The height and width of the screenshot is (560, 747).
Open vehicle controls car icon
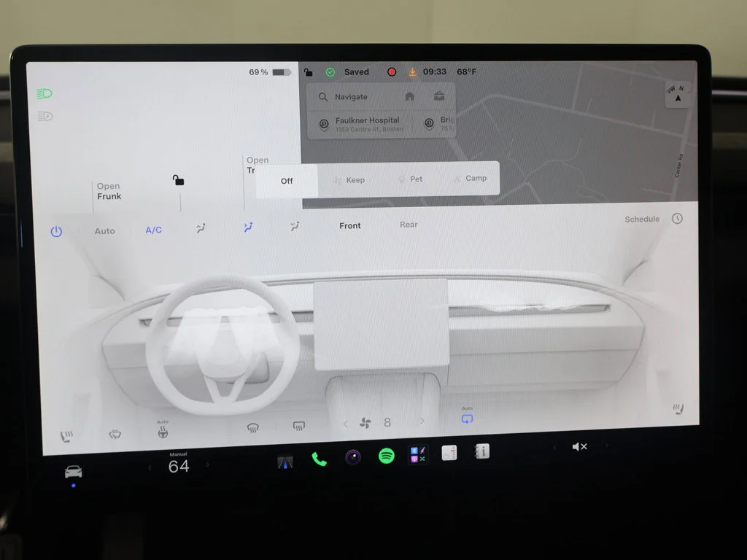click(x=74, y=472)
